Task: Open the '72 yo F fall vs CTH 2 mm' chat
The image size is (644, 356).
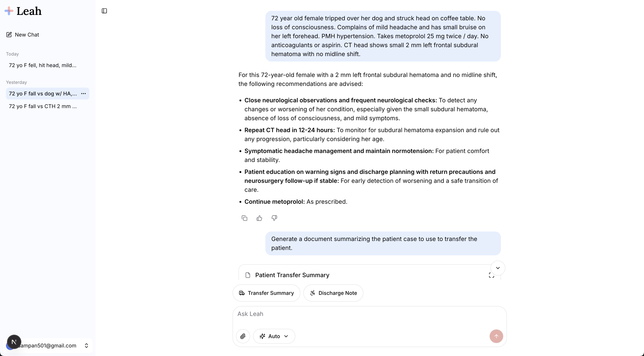Action: [x=43, y=106]
